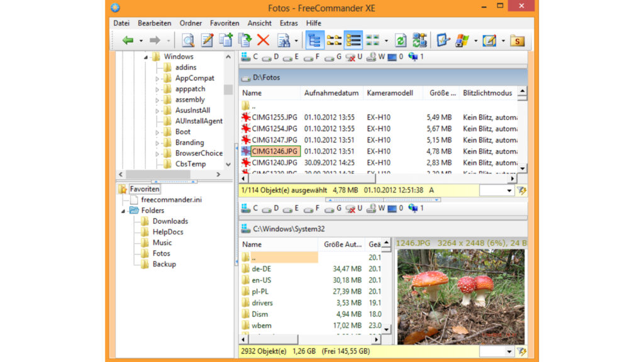Click the red Delete X icon

click(x=264, y=40)
